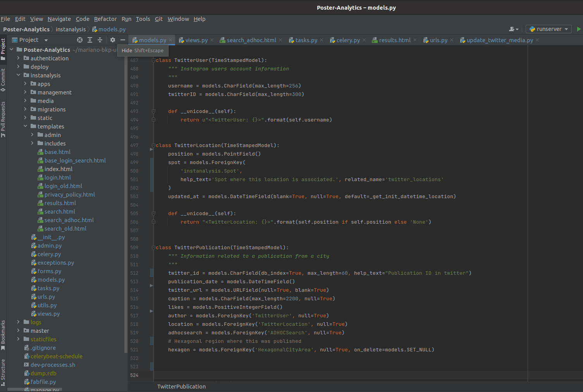This screenshot has width=583, height=392.
Task: Expand the authentication folder
Action: pos(18,58)
